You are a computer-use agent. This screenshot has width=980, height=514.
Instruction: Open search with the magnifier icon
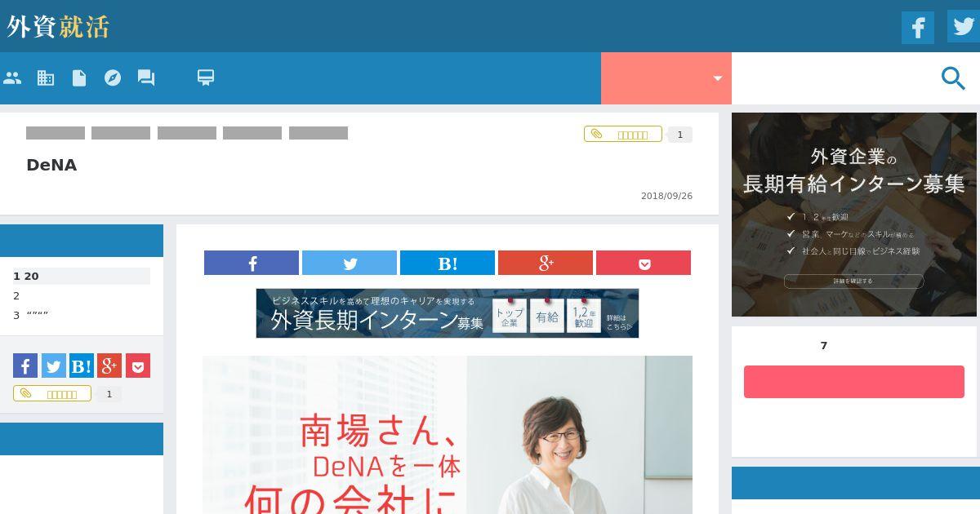953,78
